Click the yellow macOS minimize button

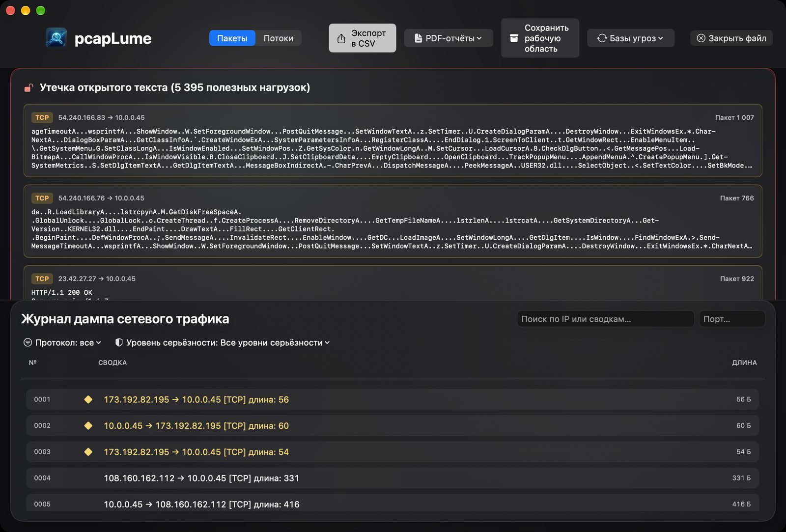(26, 10)
